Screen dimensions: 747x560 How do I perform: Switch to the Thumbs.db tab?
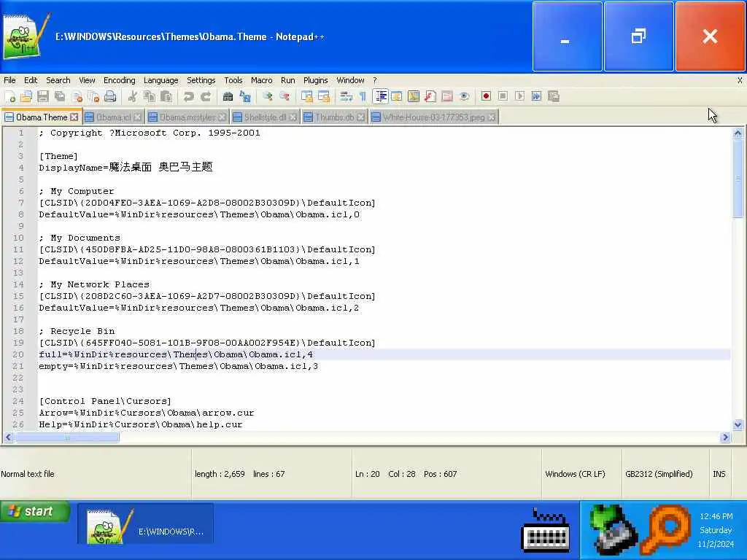coord(334,117)
